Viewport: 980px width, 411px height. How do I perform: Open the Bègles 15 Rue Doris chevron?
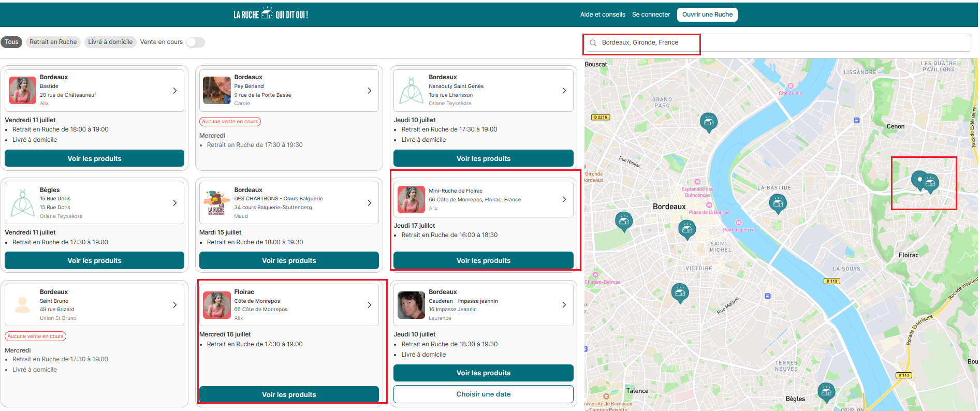click(175, 203)
